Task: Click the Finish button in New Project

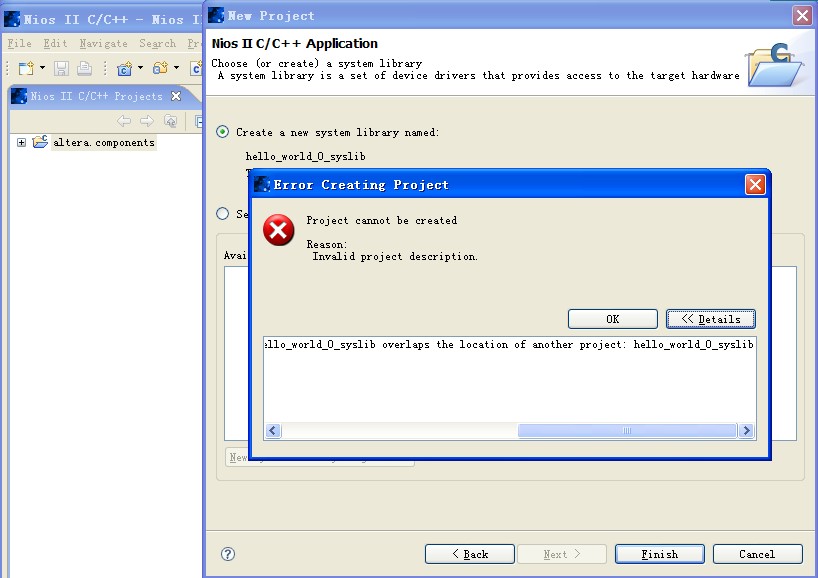Action: click(659, 554)
